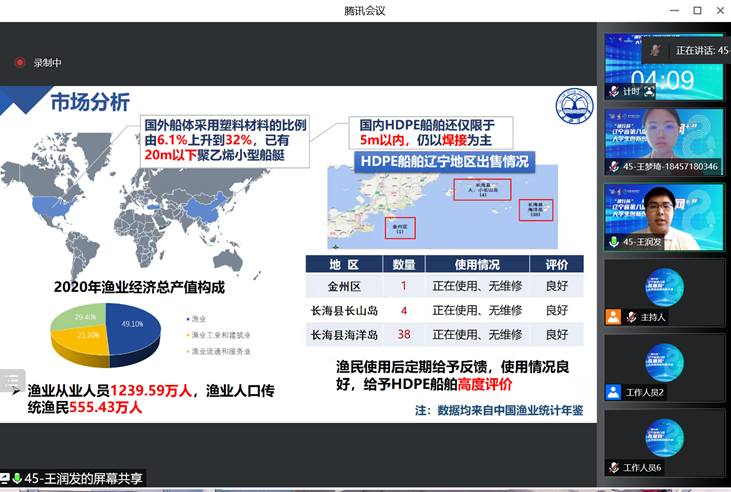
Task: Click blue person badge icon on 工作人员2 tile
Action: 613,392
